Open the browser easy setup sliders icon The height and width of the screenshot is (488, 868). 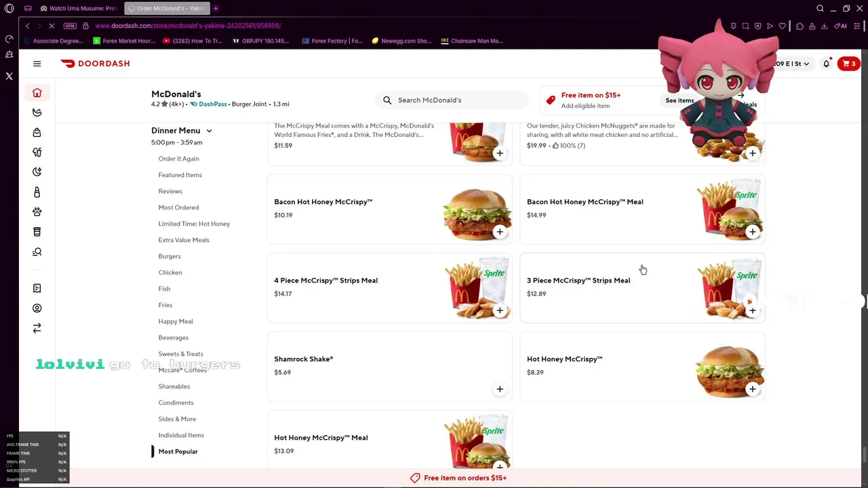857,26
